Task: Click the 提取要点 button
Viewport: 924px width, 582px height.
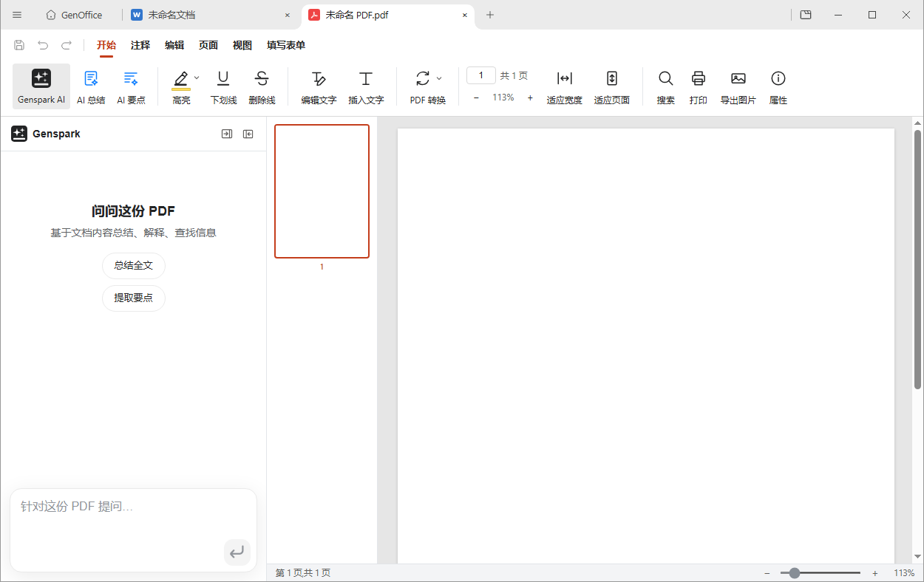Action: coord(134,298)
